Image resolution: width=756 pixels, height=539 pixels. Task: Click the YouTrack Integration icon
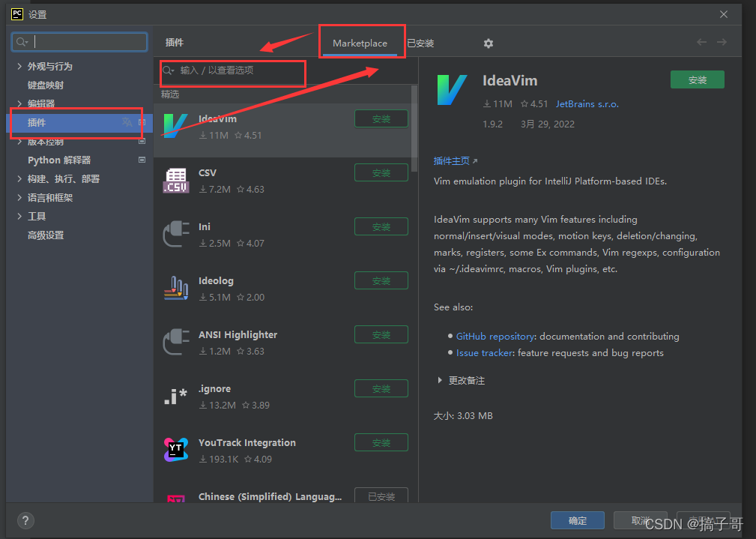pyautogui.click(x=175, y=450)
